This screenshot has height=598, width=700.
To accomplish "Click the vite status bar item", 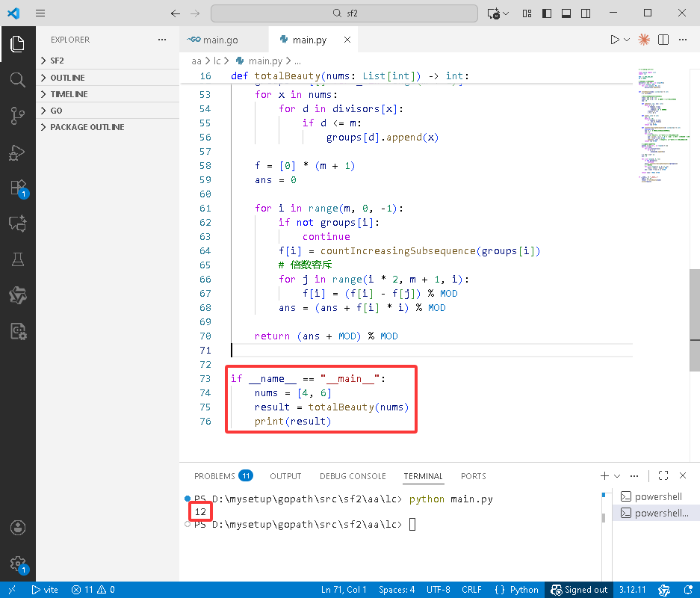I will [x=45, y=590].
